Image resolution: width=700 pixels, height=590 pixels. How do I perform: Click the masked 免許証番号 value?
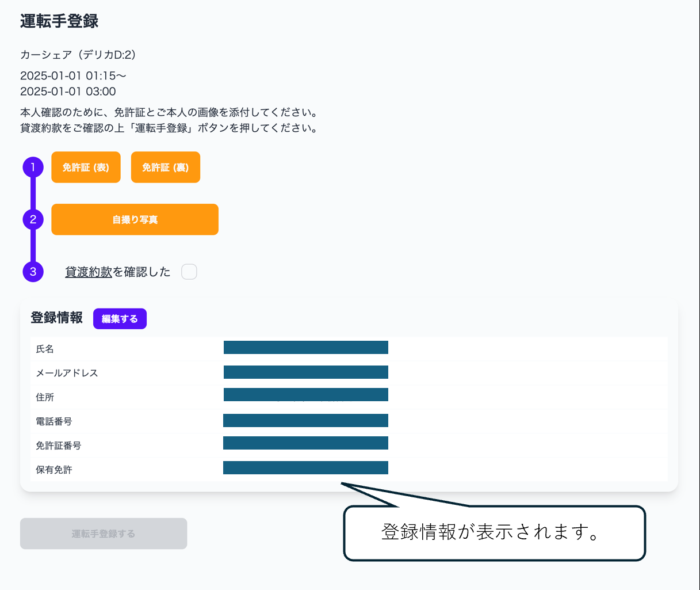[305, 443]
